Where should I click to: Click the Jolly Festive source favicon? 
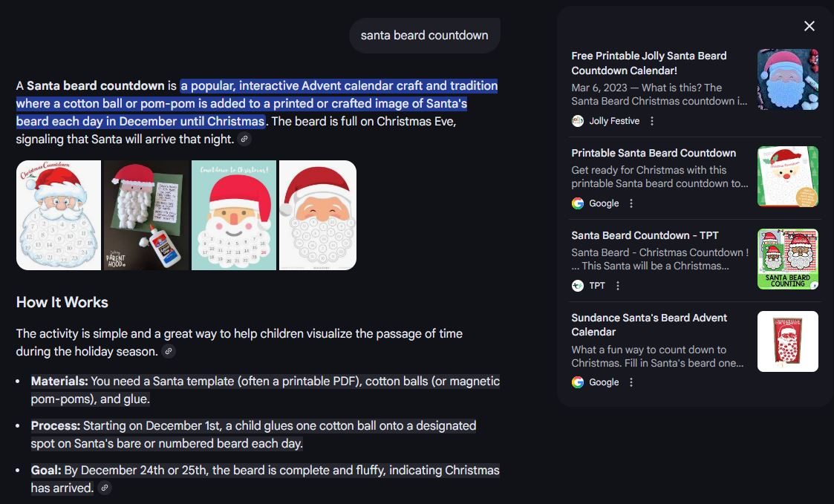coord(578,120)
